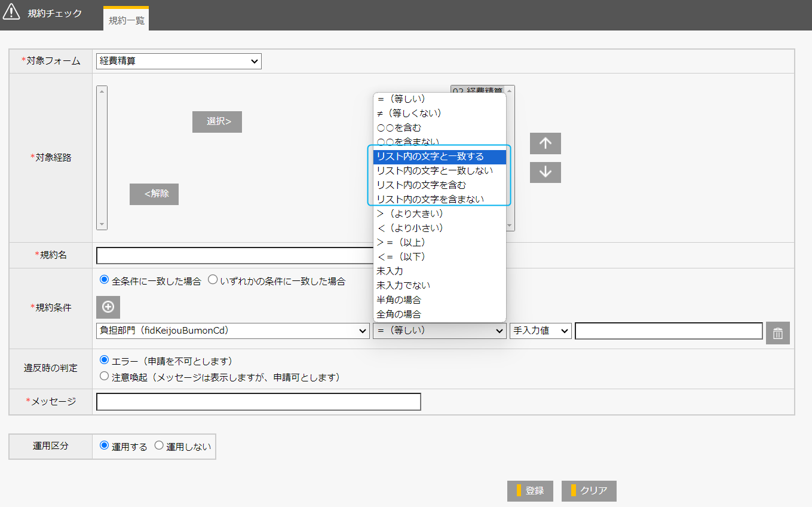Focus the メッセージ input field
Viewport: 812px width, 507px height.
(259, 402)
